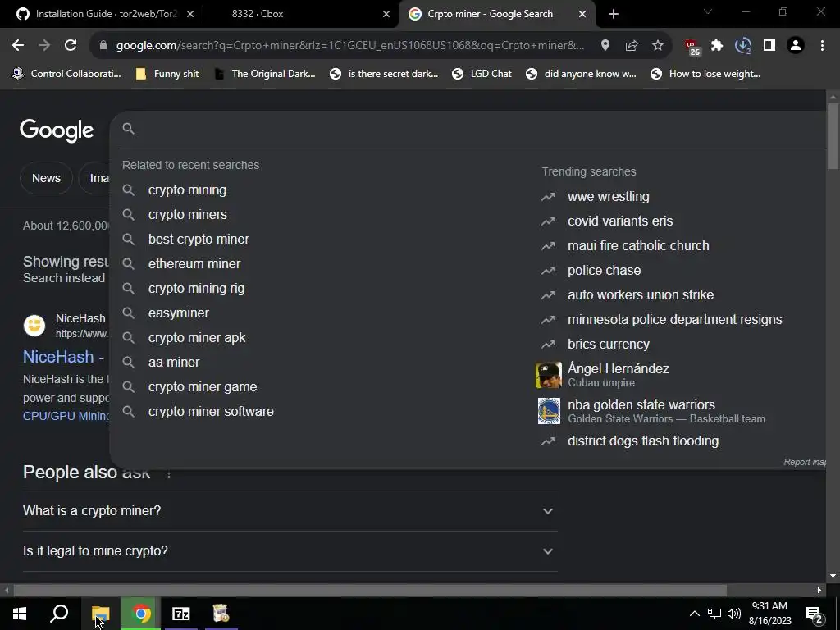Click the horizontal scrollbar right arrow
840x630 pixels.
tap(819, 591)
